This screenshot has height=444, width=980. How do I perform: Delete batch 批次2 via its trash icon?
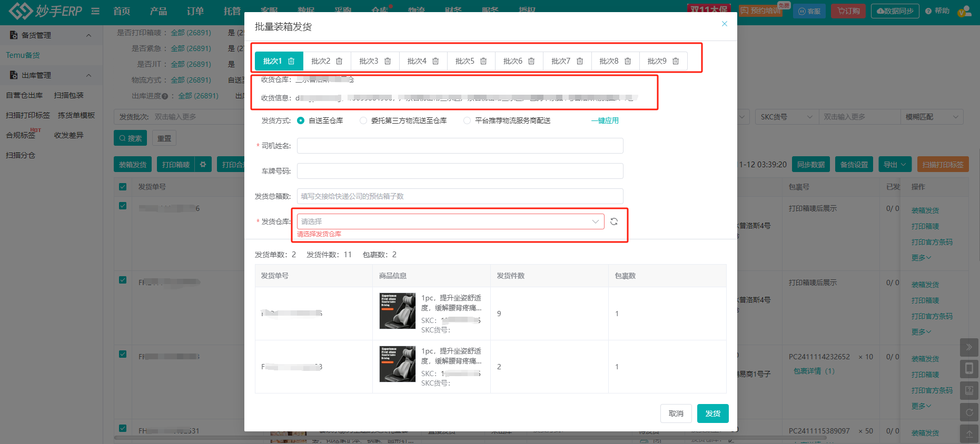coord(339,61)
